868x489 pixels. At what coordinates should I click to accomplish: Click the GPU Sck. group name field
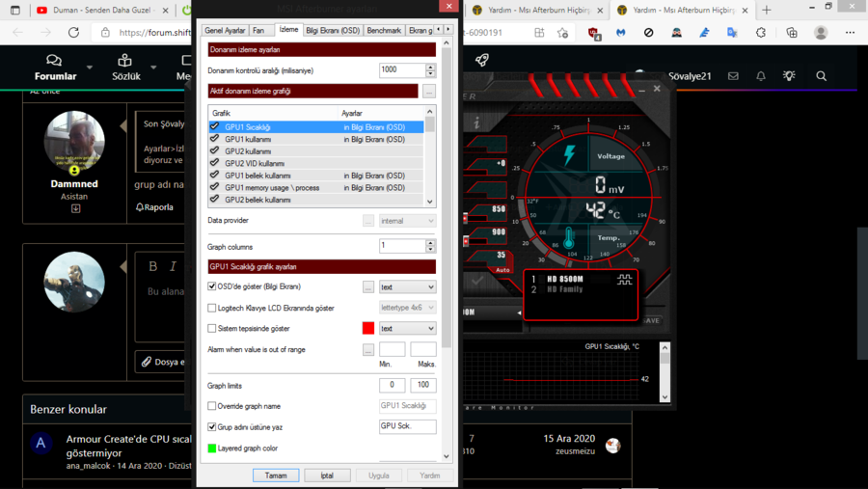407,426
